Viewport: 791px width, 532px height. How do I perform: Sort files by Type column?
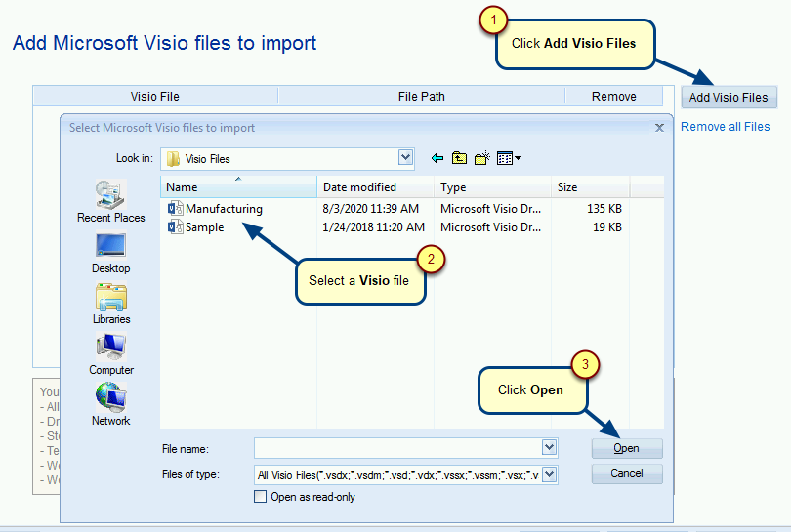(492, 187)
